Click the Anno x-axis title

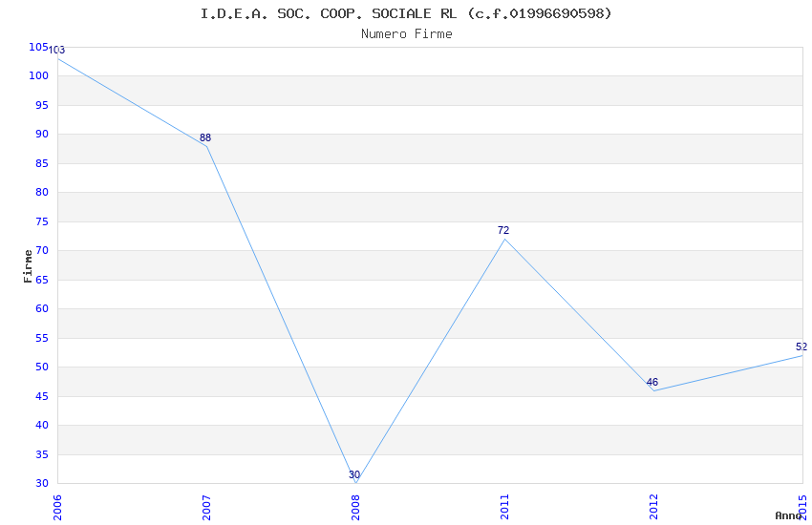[788, 515]
